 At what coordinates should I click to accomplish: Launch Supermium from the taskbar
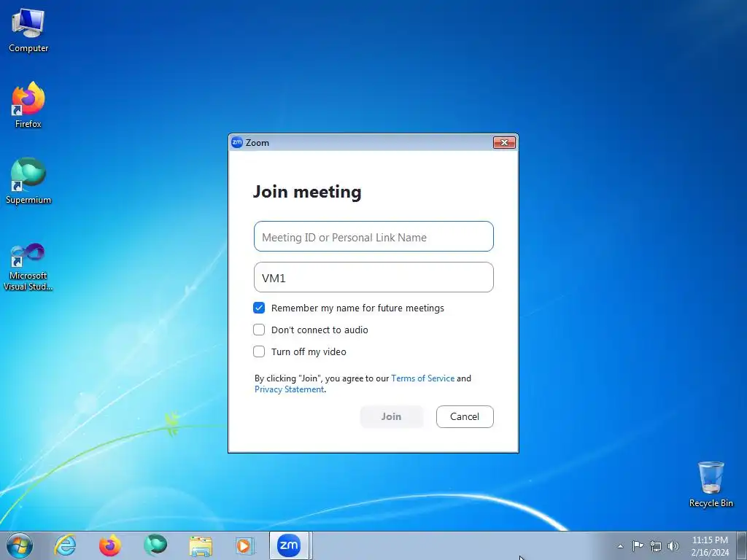click(155, 545)
